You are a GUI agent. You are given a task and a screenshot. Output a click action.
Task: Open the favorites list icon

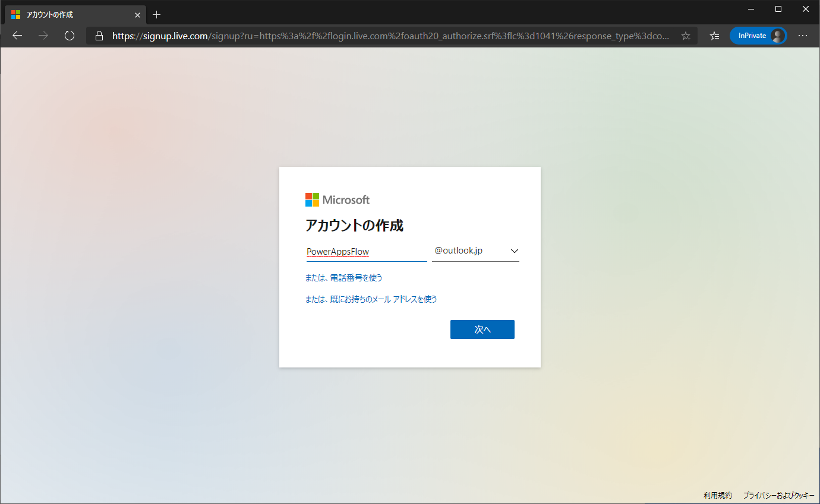coord(714,36)
